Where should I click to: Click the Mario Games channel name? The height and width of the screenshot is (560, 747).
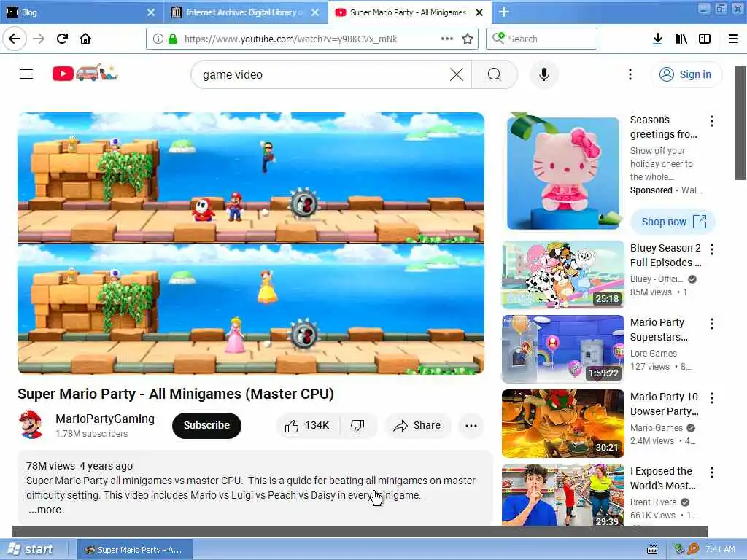tap(656, 428)
